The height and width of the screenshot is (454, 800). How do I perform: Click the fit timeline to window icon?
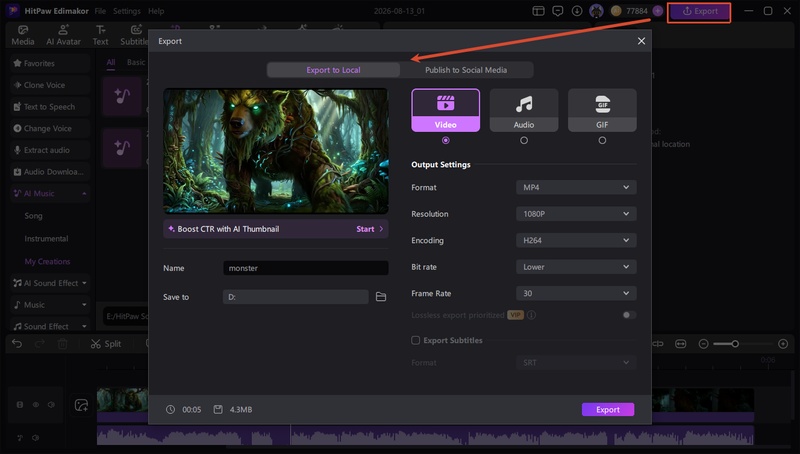point(681,344)
